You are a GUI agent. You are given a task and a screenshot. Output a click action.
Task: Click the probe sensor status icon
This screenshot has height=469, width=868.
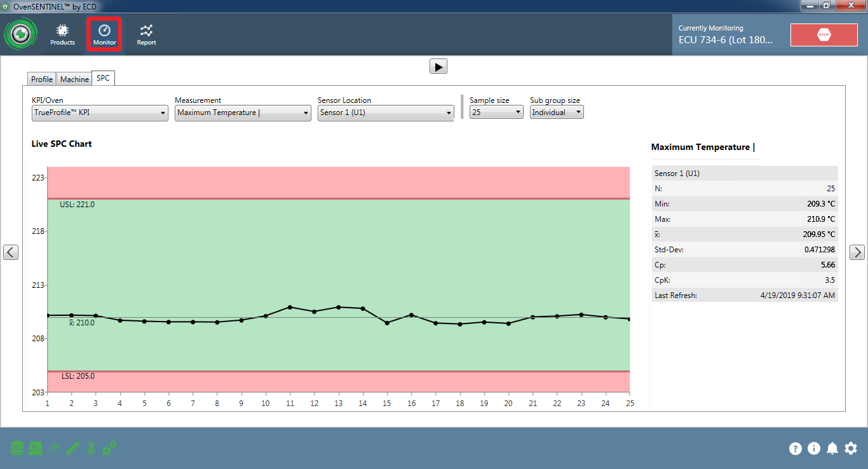pos(72,449)
